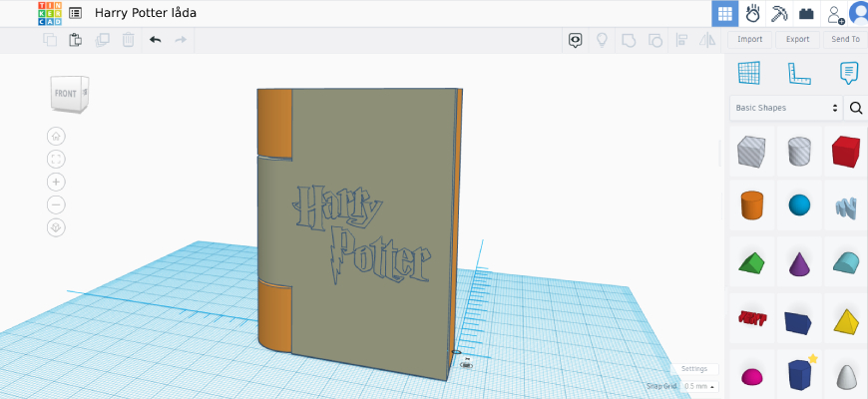Redo the last action
This screenshot has width=868, height=399.
pos(181,40)
